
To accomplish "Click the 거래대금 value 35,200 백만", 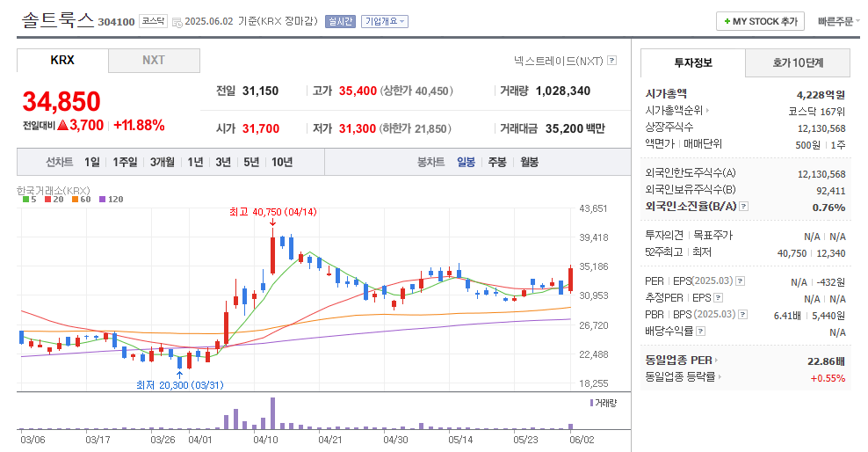I will [x=575, y=128].
